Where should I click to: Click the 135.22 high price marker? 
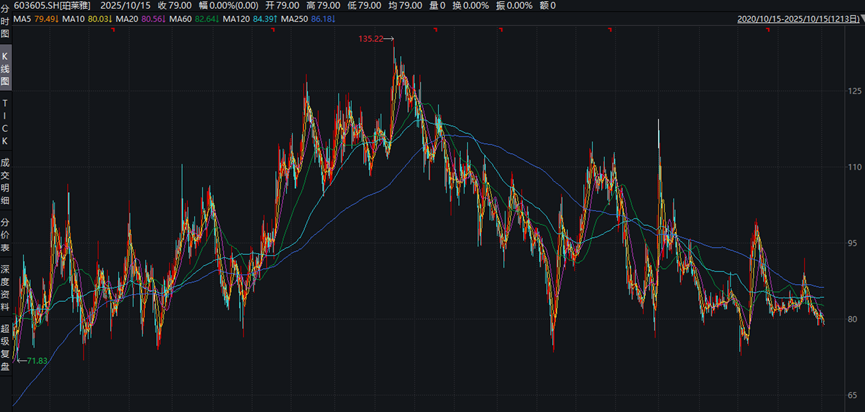pos(371,39)
